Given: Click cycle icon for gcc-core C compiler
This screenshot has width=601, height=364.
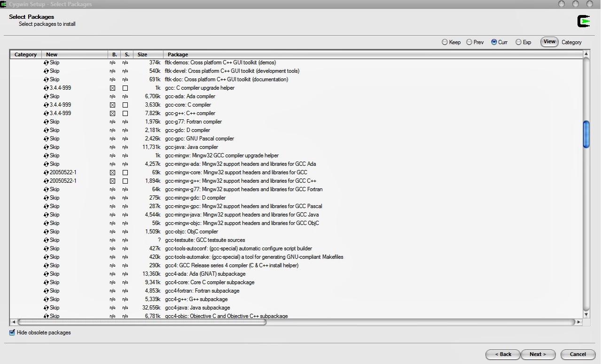Looking at the screenshot, I should (47, 105).
